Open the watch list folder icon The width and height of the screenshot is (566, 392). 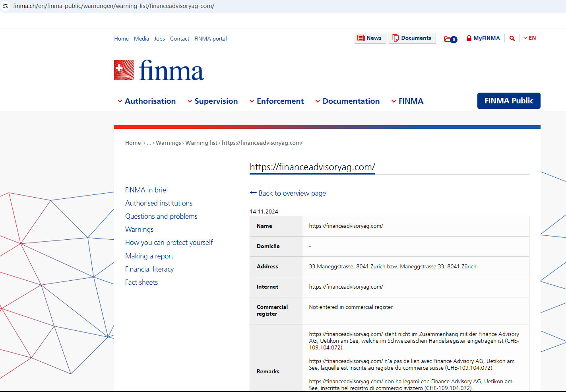451,39
